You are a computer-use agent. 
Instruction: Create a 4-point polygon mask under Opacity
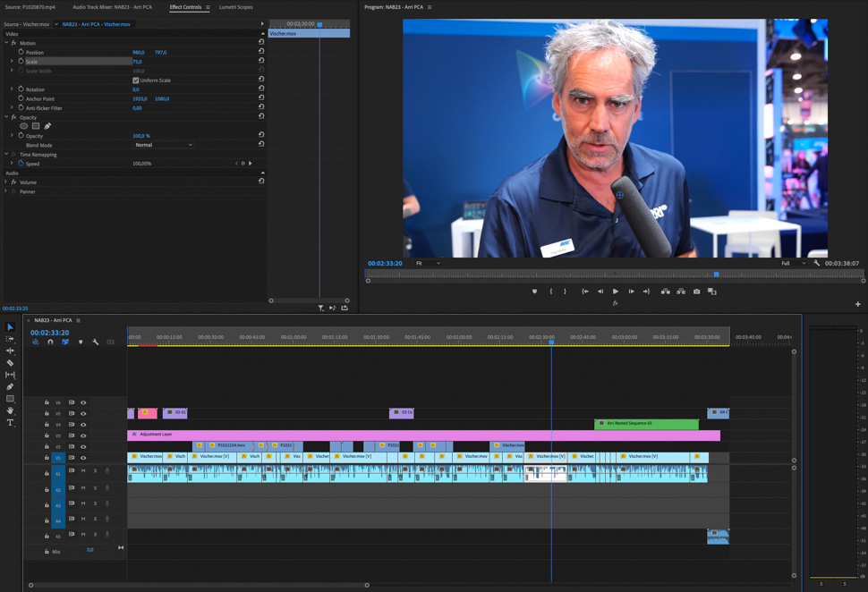coord(36,126)
